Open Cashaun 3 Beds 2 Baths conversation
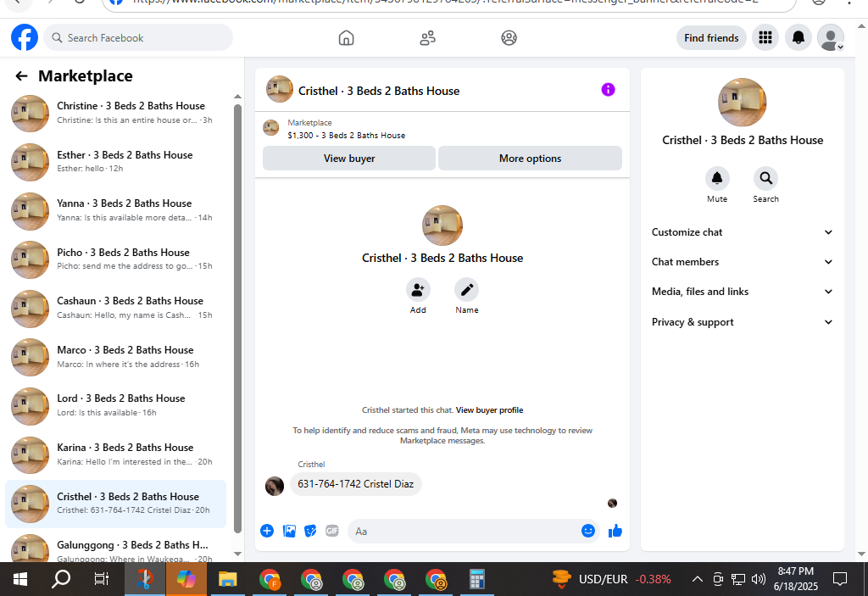 (115, 308)
